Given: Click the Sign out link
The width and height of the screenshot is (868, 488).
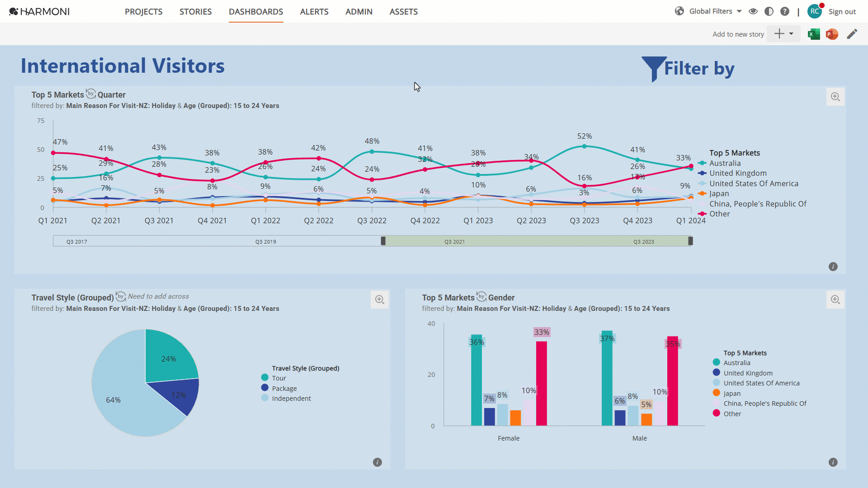Looking at the screenshot, I should tap(842, 12).
